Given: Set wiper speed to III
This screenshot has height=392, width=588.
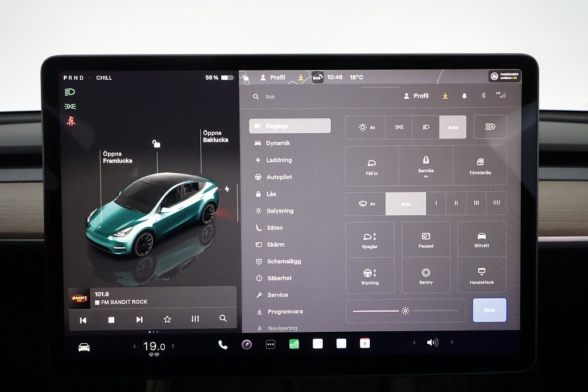Looking at the screenshot, I should click(476, 203).
